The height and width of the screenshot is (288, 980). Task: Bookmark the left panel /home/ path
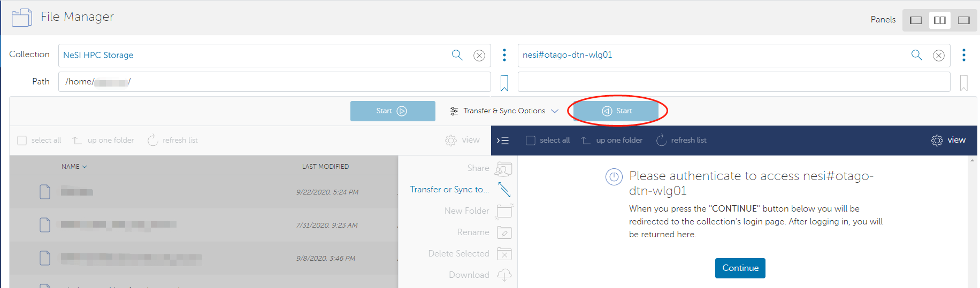[x=504, y=83]
